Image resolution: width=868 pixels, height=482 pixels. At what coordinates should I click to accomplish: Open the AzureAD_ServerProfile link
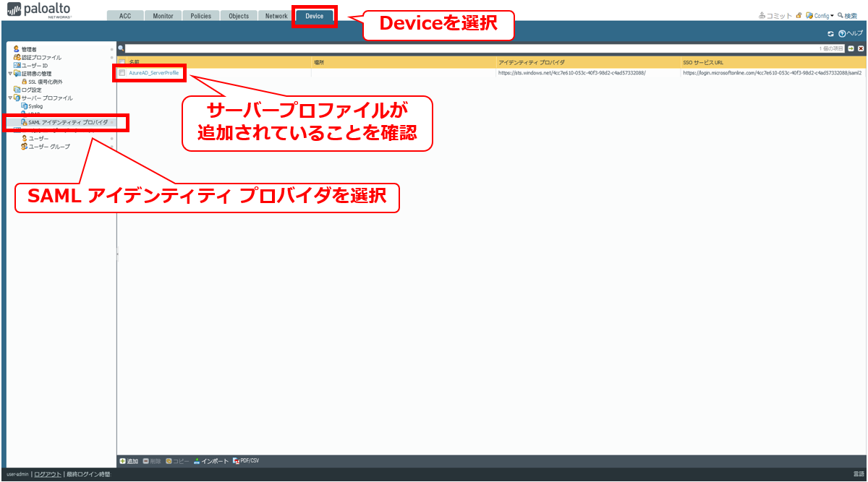coord(154,73)
